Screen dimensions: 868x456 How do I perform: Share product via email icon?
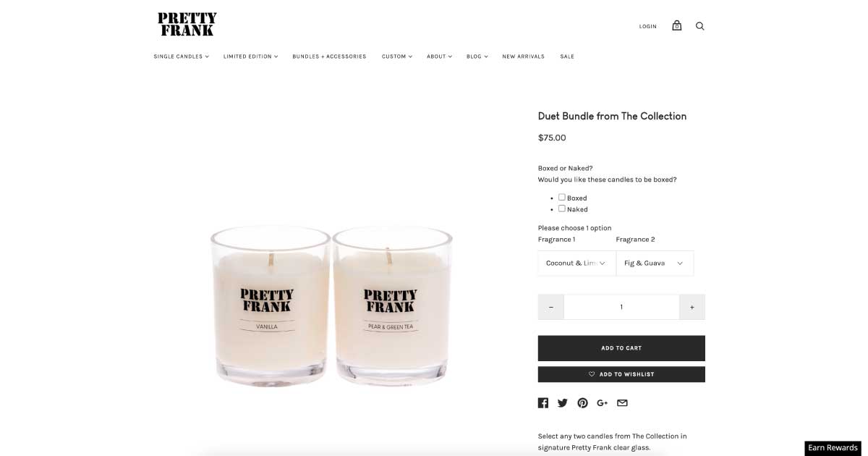622,403
